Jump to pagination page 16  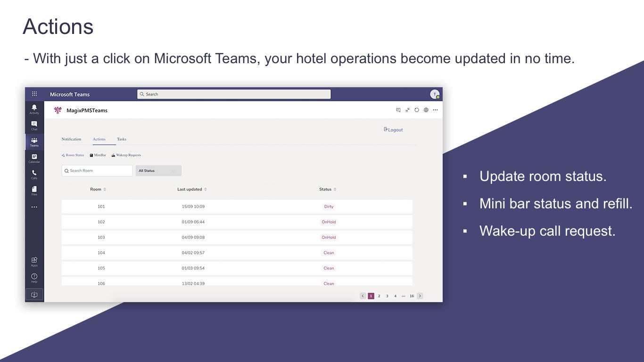tap(412, 296)
